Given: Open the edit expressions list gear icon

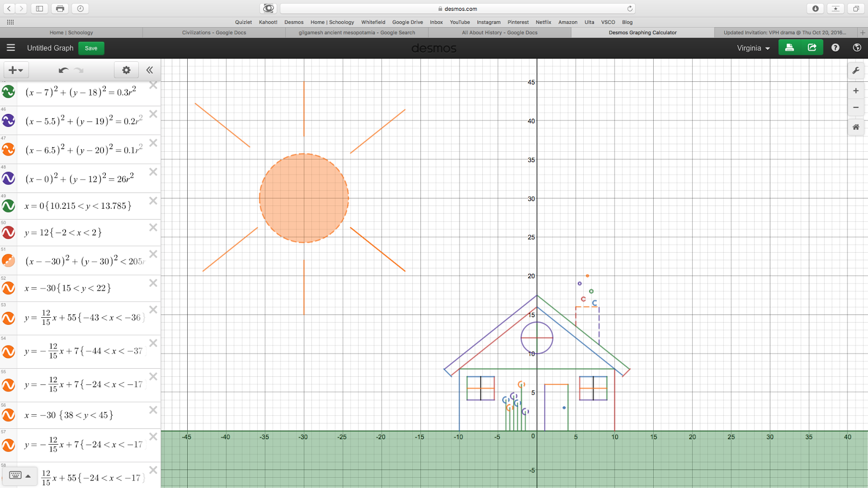Looking at the screenshot, I should (126, 70).
